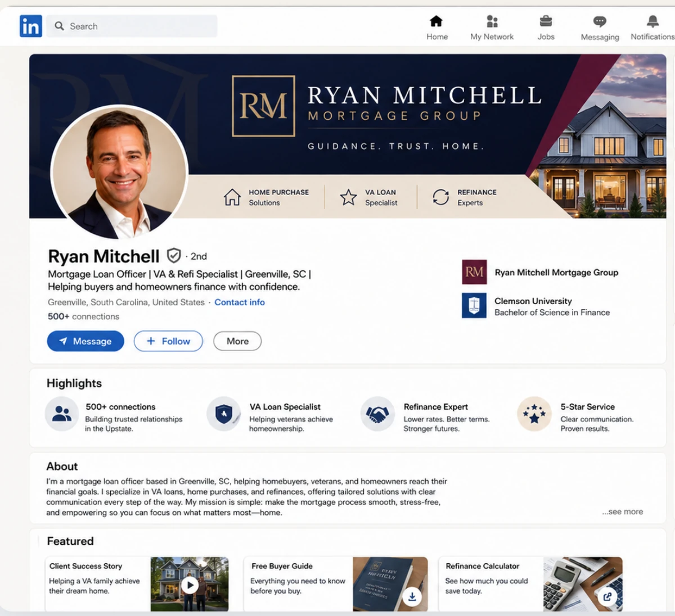Click the Clemson University education link
Viewport: 675px width, 616px height.
[533, 301]
